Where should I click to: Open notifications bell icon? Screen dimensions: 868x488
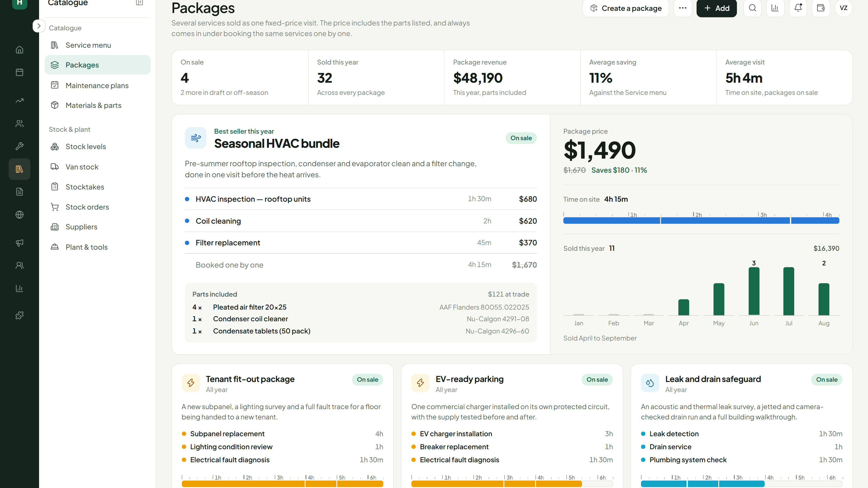click(798, 8)
